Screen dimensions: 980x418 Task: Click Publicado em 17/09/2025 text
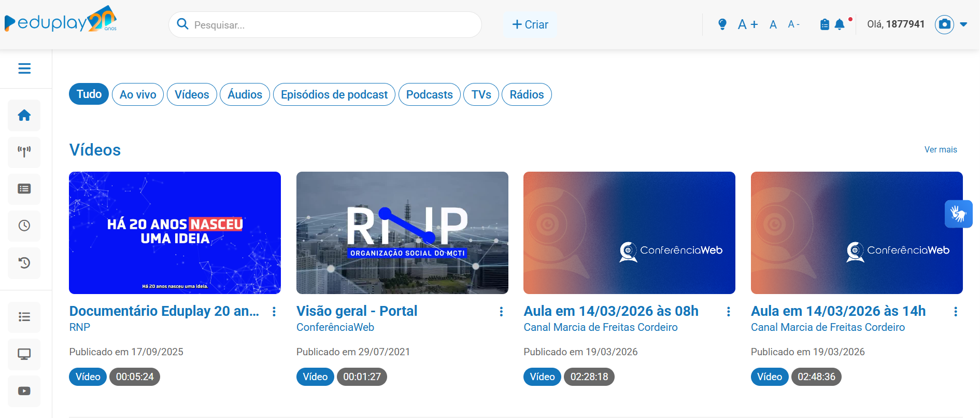[126, 352]
